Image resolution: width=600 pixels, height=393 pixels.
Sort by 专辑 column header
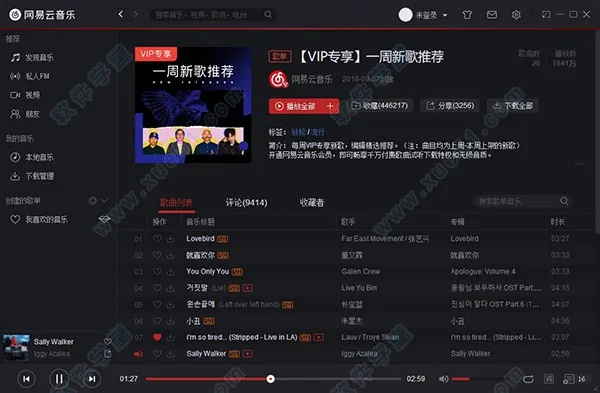click(457, 222)
